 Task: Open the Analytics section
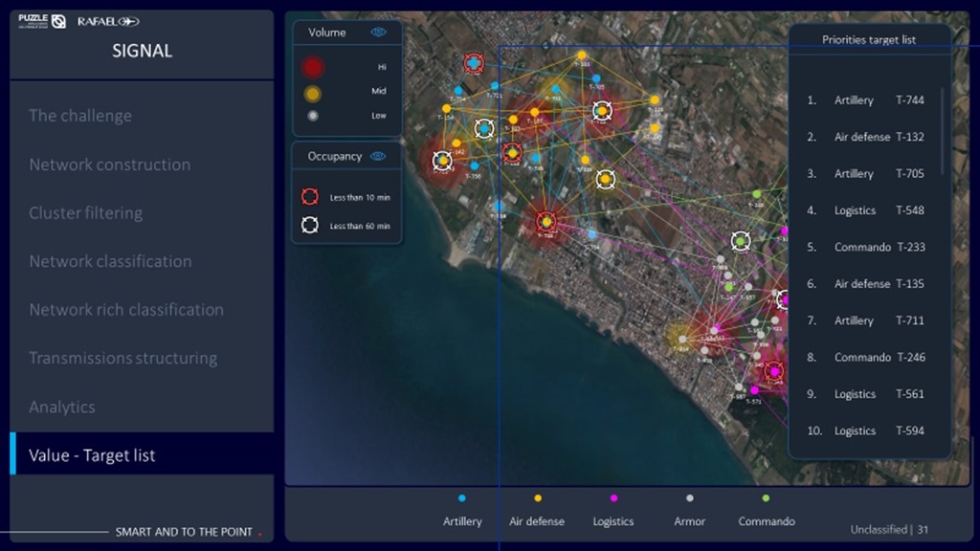pos(62,407)
